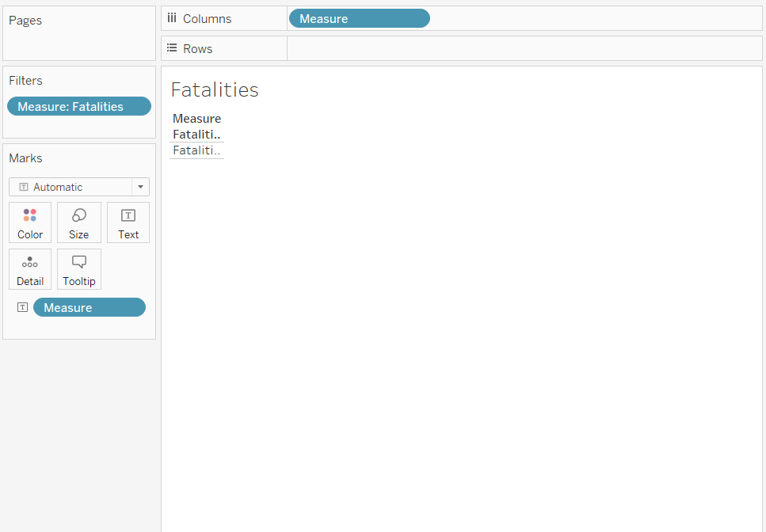Open the Automatic mark type selector
Image resolution: width=766 pixels, height=532 pixels.
pyautogui.click(x=71, y=187)
